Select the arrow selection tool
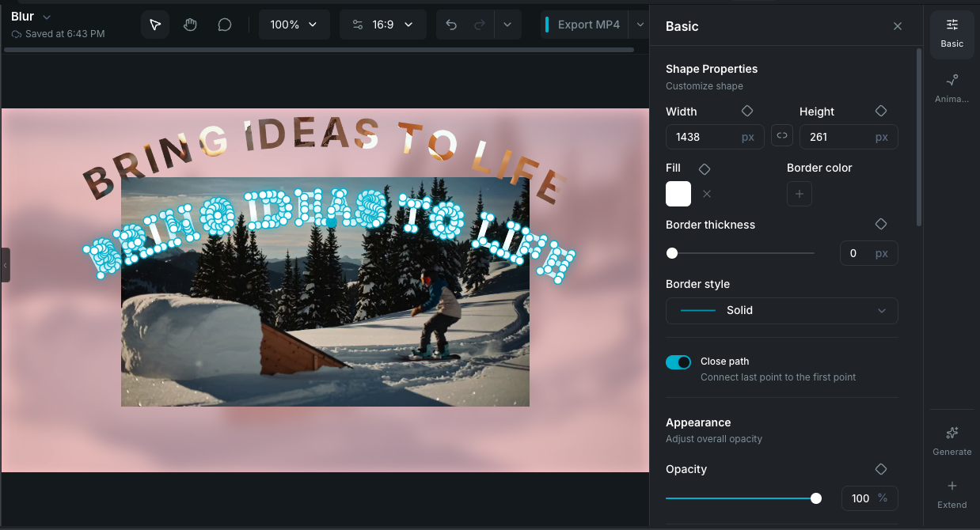 coord(154,25)
